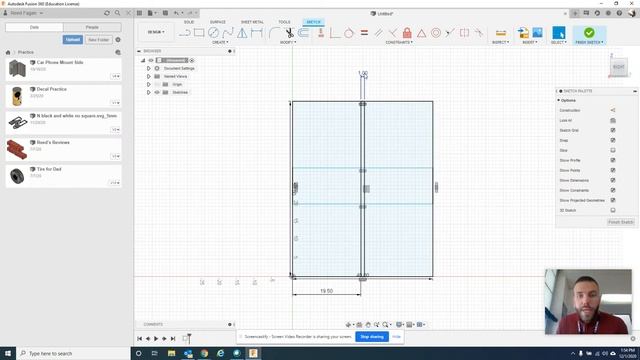Select the Mirror tool triangle icon
The width and height of the screenshot is (640, 360).
click(242, 33)
